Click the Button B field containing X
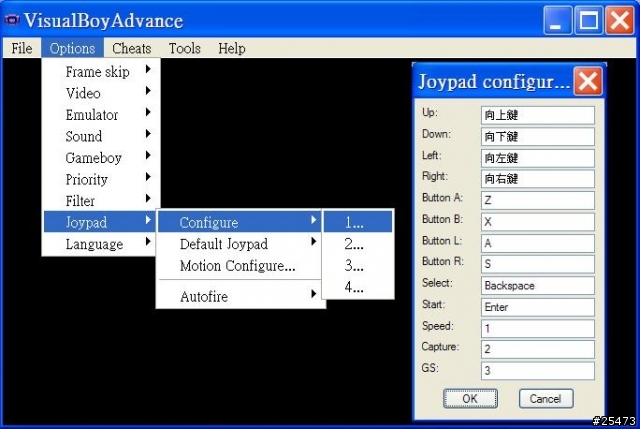The width and height of the screenshot is (640, 429). 538,222
